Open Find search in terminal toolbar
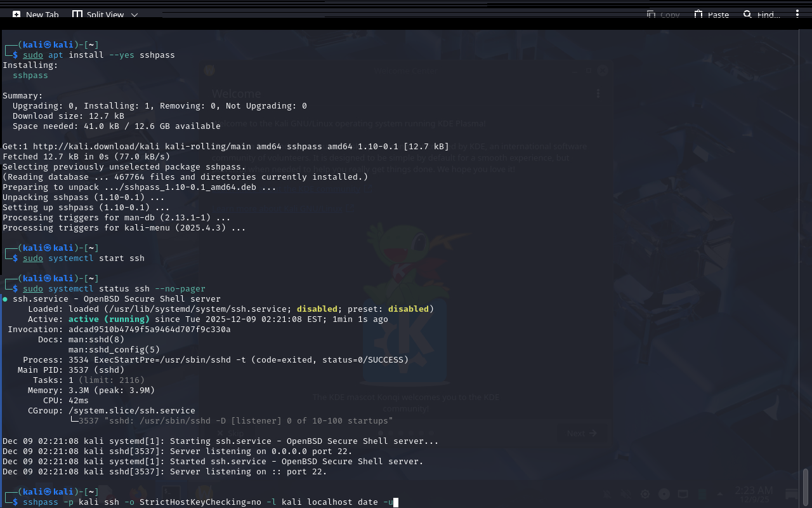The image size is (812, 508). coord(761,15)
